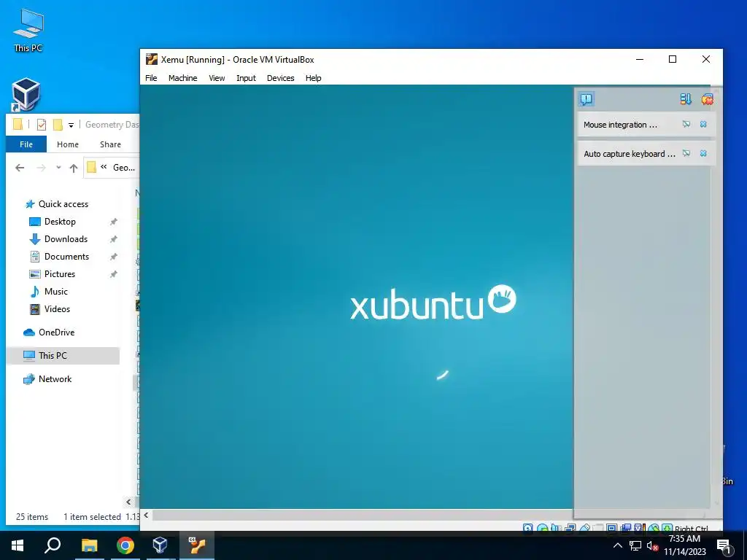The image size is (747, 560).
Task: Dismiss the Auto capture keyboard notification
Action: click(703, 153)
